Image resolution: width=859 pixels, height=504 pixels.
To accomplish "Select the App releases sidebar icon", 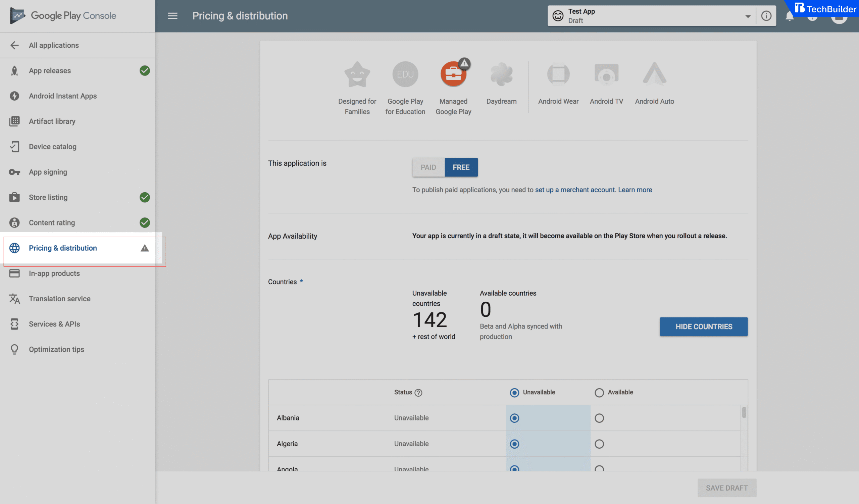I will [14, 70].
